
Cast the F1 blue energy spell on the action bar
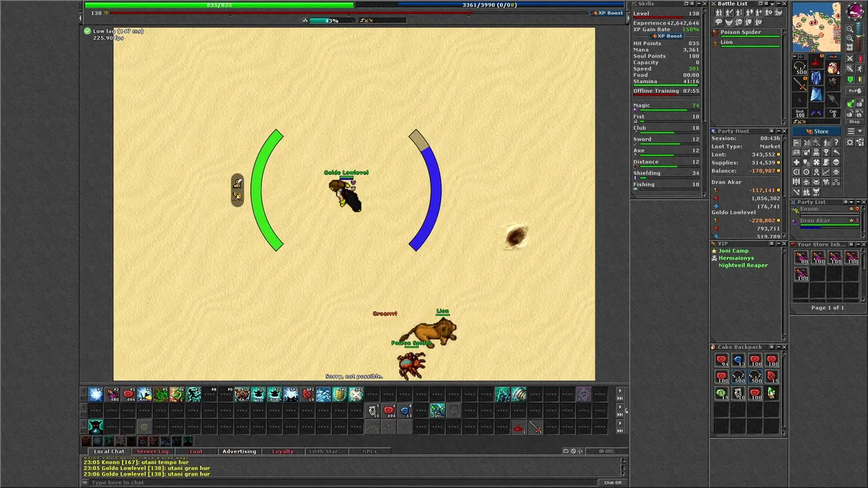(96, 394)
